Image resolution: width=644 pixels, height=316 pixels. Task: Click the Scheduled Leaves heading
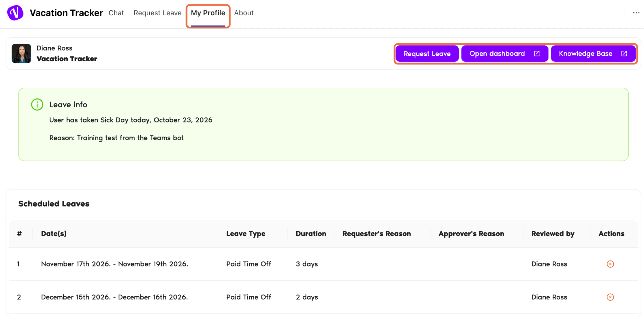54,204
